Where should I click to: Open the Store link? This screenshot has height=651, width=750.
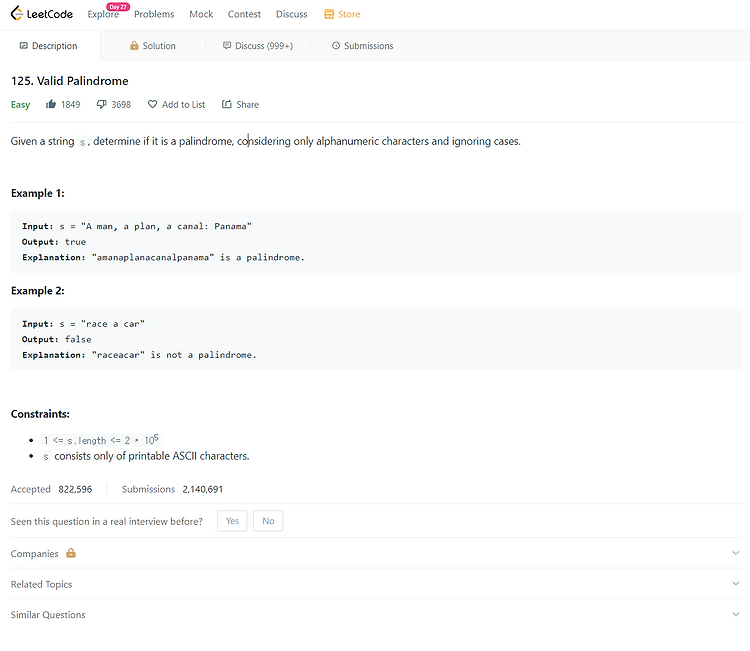(342, 14)
